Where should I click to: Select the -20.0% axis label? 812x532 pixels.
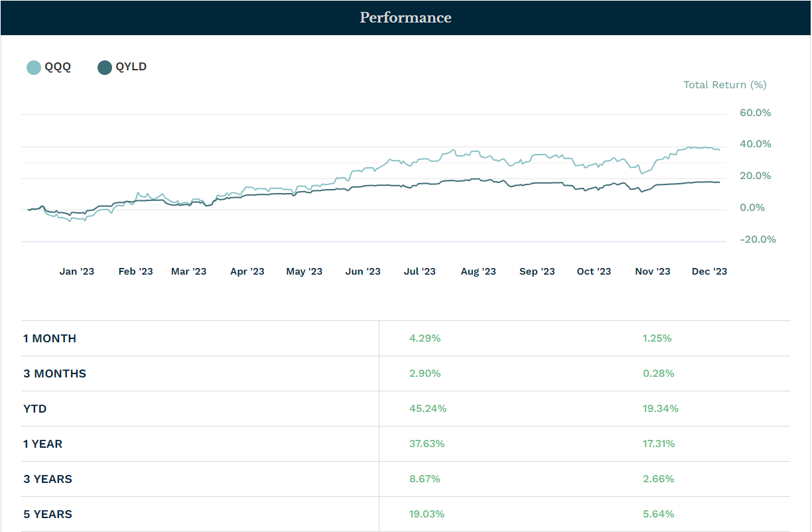[758, 239]
